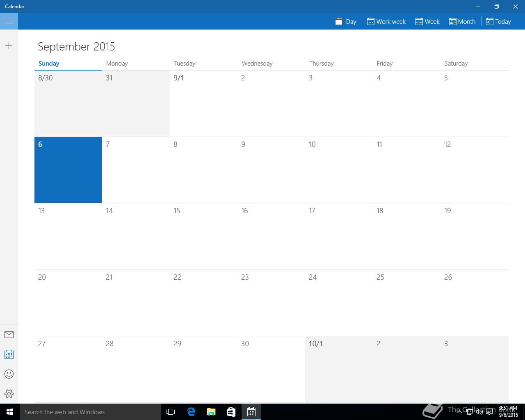Screen dimensions: 525x420
Task: Open the hamburger navigation menu
Action: pos(9,21)
